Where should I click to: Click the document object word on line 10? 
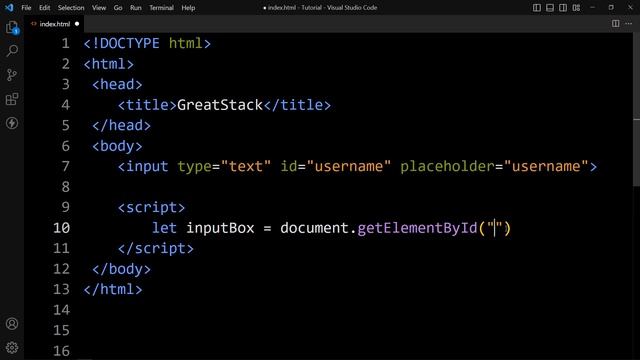(x=315, y=228)
